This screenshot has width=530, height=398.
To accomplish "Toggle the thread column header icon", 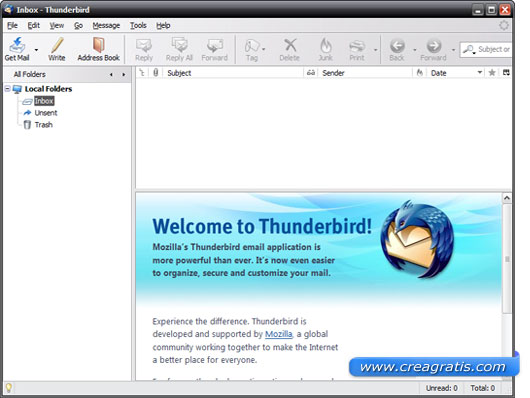I will pos(142,72).
